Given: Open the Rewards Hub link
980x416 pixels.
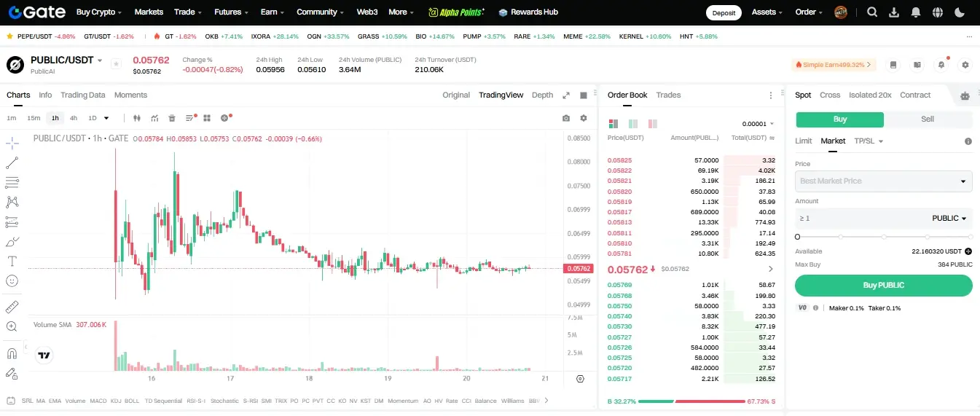Looking at the screenshot, I should click(x=528, y=12).
